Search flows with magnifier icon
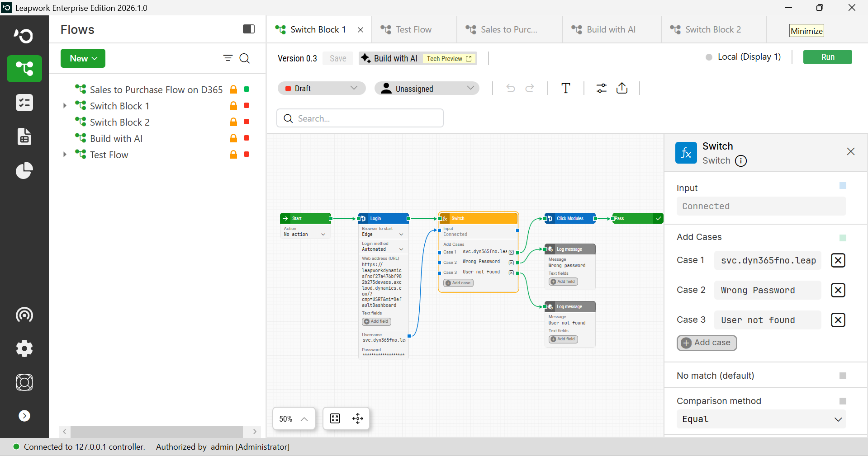This screenshot has width=868, height=456. tap(245, 58)
